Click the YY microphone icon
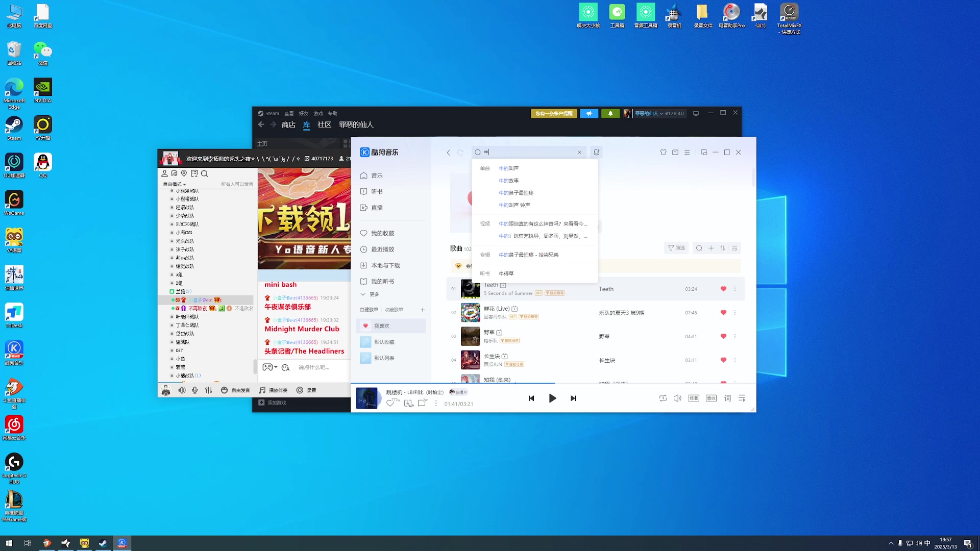Screen dimensions: 980x551 [195, 390]
